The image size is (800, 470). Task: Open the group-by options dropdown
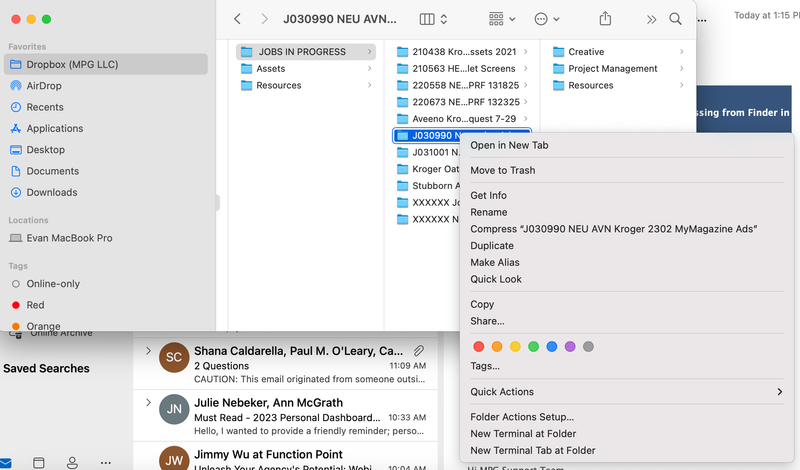pos(502,19)
